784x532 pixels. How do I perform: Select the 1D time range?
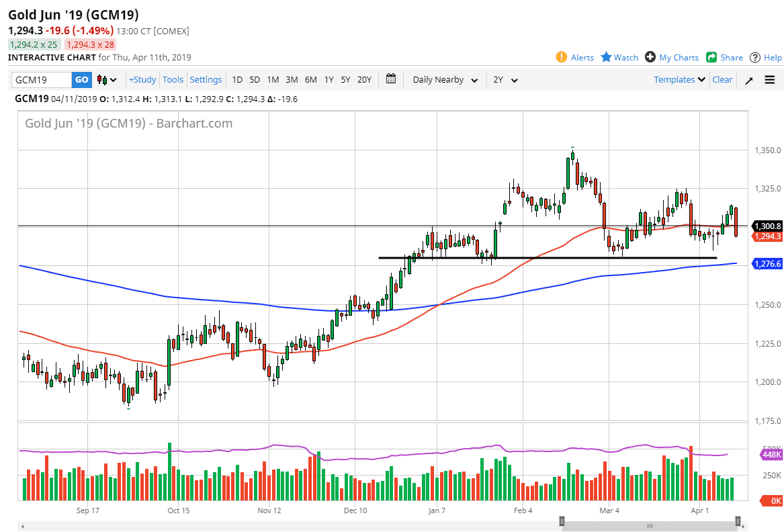point(237,79)
